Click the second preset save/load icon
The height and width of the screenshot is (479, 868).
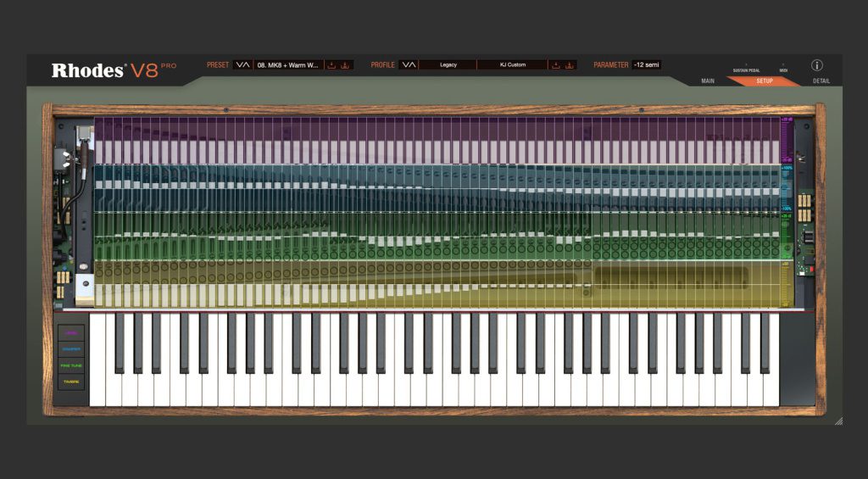[x=345, y=64]
